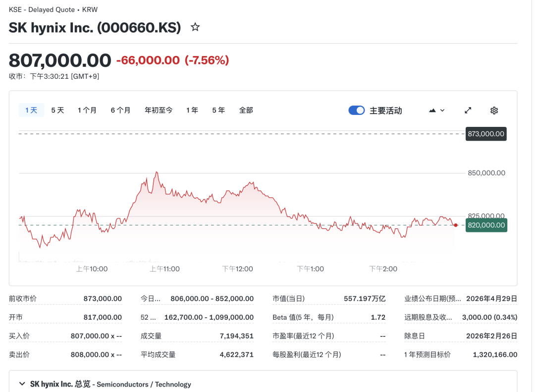Screen dimensions: 535x392
Task: Show the 全部 time range
Action: 246,110
